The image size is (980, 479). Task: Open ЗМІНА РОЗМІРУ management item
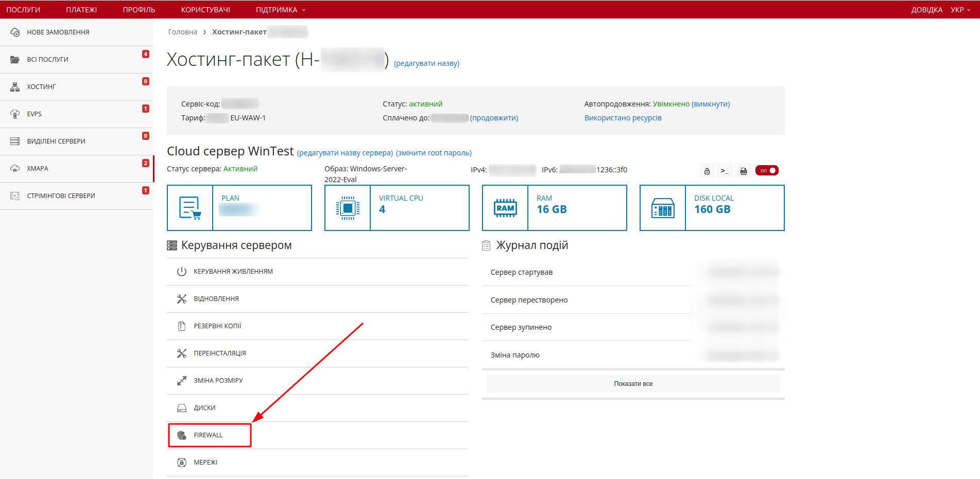pos(317,381)
